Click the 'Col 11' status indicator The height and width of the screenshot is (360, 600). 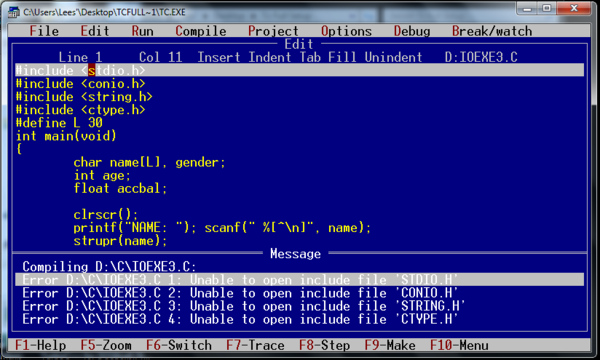pyautogui.click(x=161, y=57)
